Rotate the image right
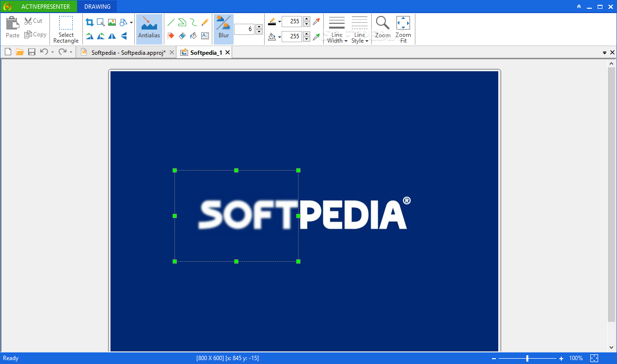Screen dimensions: 617x364 click(x=90, y=36)
